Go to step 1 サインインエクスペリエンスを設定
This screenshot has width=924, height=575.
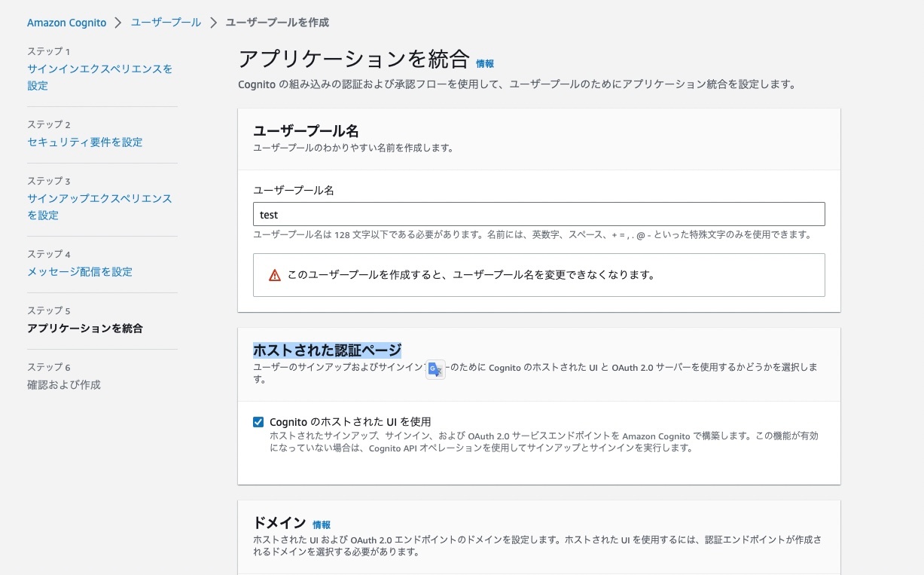99,77
